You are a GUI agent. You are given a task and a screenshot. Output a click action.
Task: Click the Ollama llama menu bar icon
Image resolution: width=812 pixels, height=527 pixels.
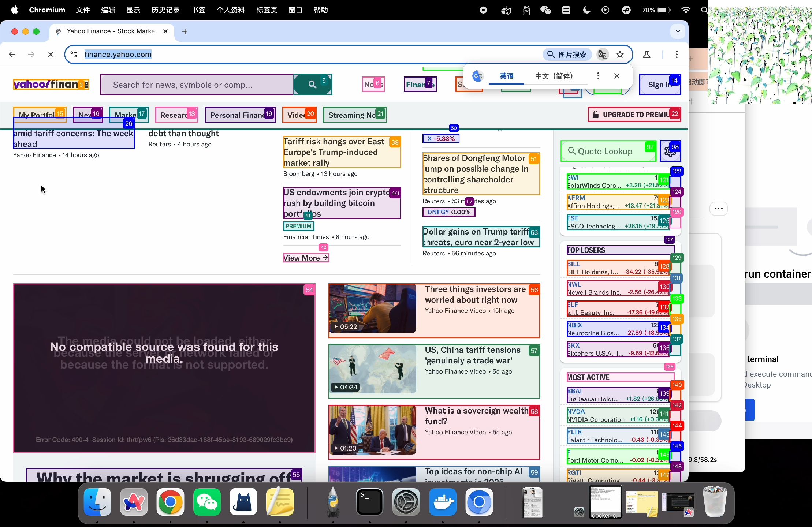[526, 10]
